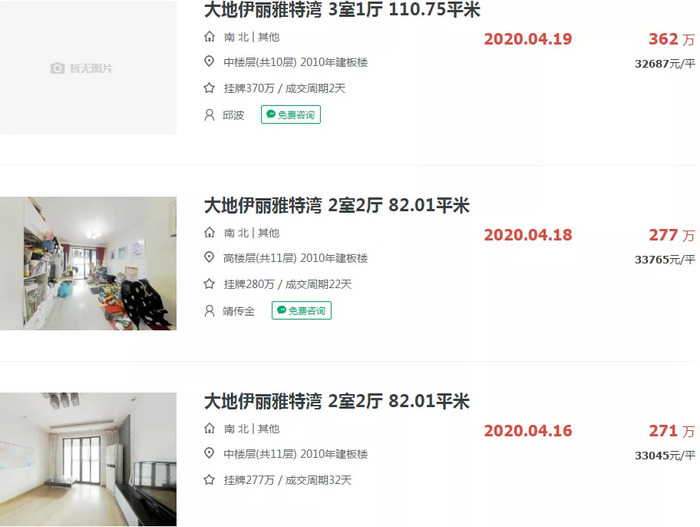Open listing title 3室1厅 110.75平米
This screenshot has height=527, width=700.
[342, 10]
